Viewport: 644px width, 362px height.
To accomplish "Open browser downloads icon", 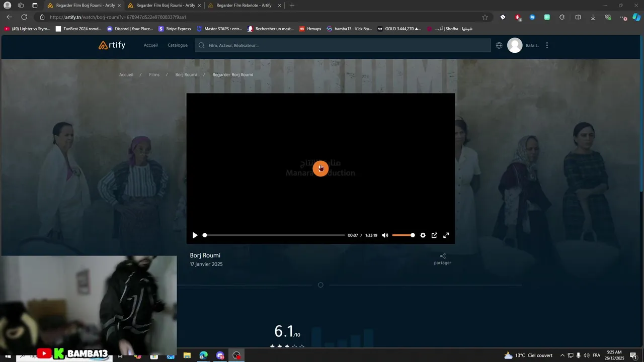I will click(x=593, y=17).
